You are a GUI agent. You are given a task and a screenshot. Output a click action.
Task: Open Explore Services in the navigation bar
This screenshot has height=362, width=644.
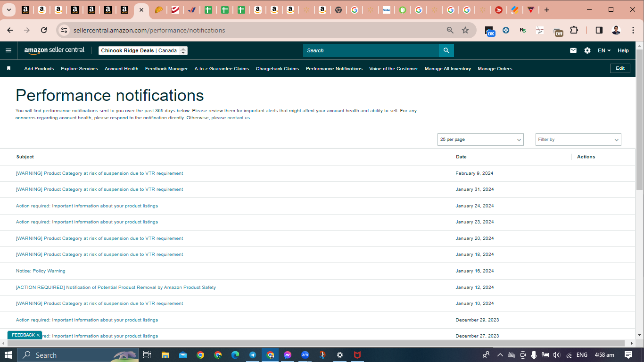click(x=79, y=69)
